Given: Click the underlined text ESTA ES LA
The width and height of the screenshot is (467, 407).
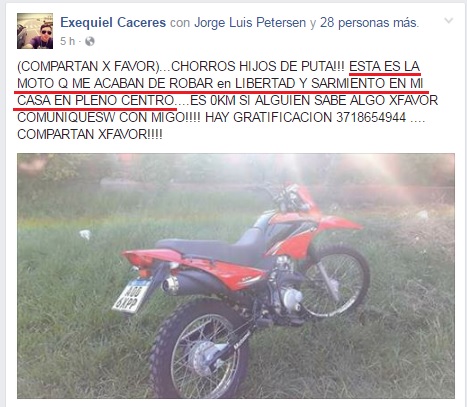Looking at the screenshot, I should 384,66.
